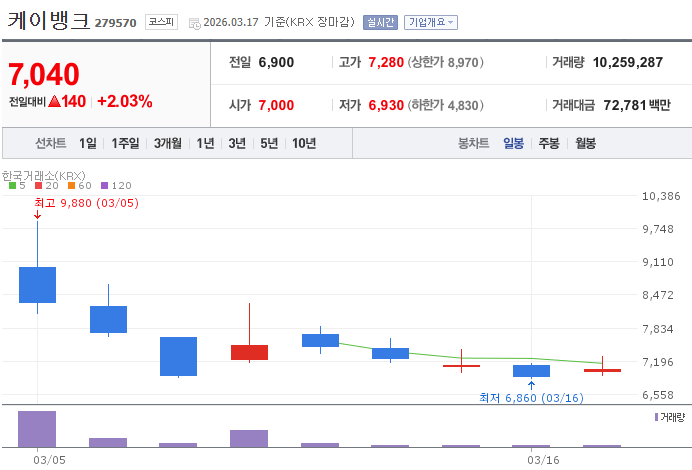
Task: Switch to 월봉 monthly candle chart
Action: [x=586, y=143]
